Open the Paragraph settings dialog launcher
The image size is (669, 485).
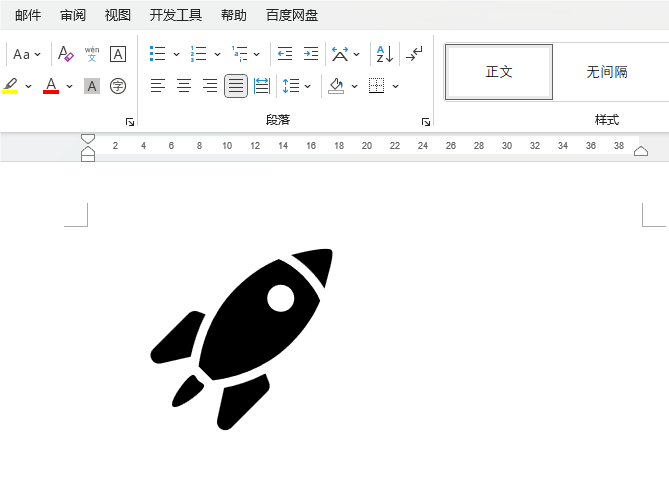(x=425, y=122)
